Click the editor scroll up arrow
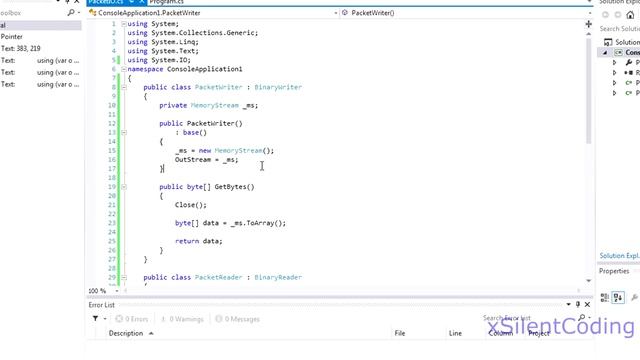 coord(589,34)
